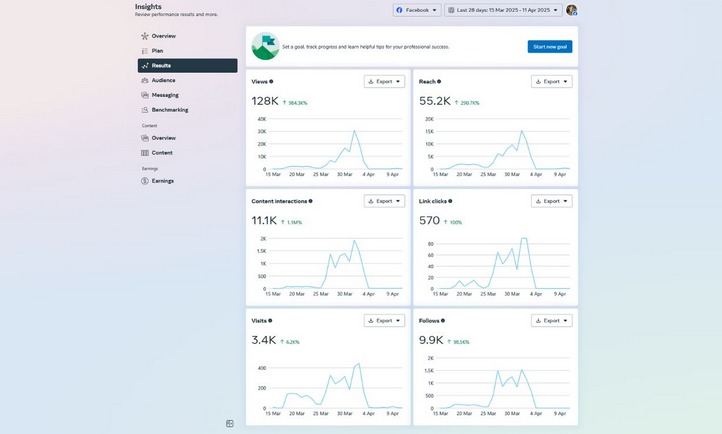Expand the Export dropdown for Follows
This screenshot has height=434, width=722.
pos(552,321)
